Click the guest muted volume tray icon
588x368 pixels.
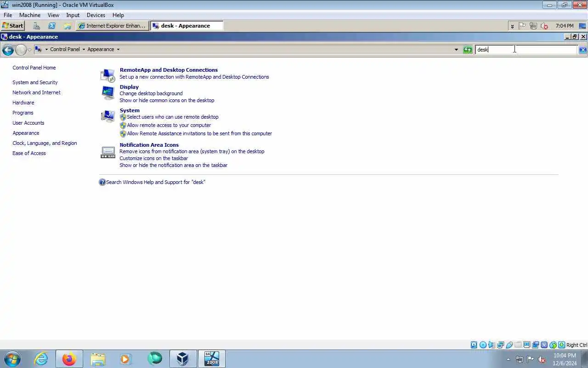(544, 26)
